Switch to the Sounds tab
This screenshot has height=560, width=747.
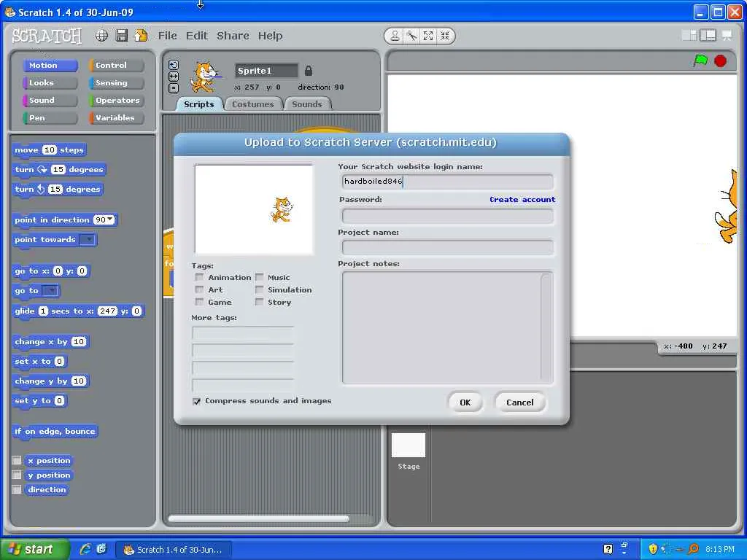point(307,104)
